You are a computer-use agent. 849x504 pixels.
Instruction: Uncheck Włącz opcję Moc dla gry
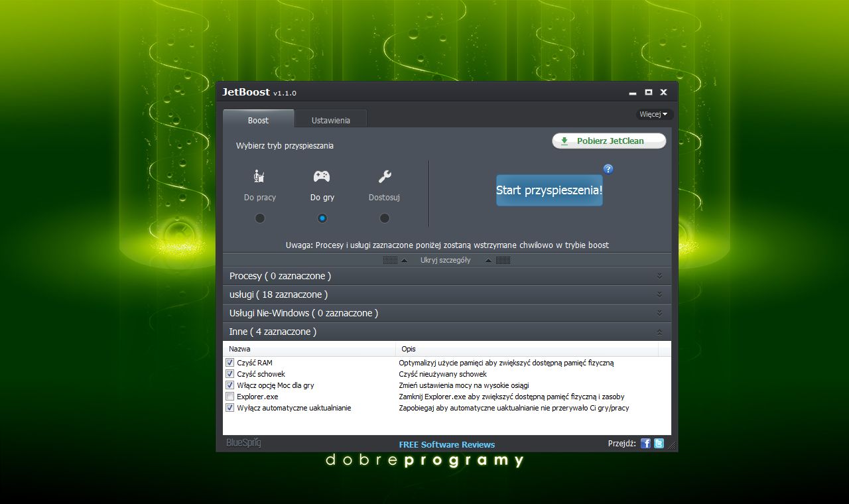point(230,385)
